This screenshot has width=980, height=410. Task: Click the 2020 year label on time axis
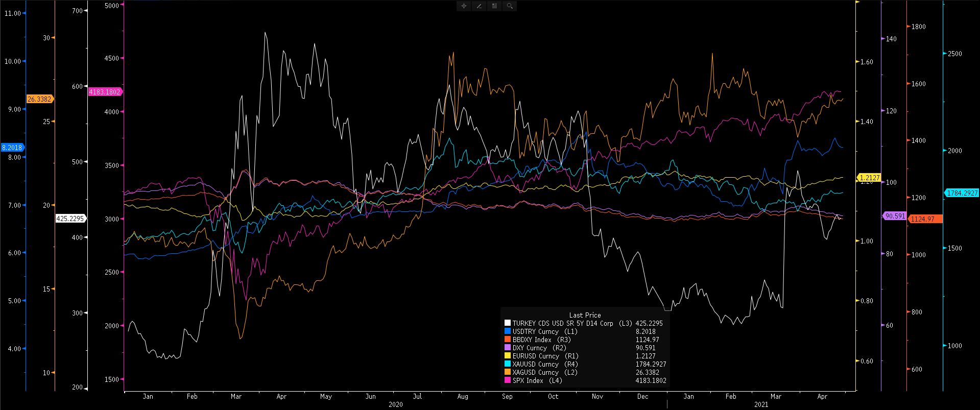tap(395, 404)
